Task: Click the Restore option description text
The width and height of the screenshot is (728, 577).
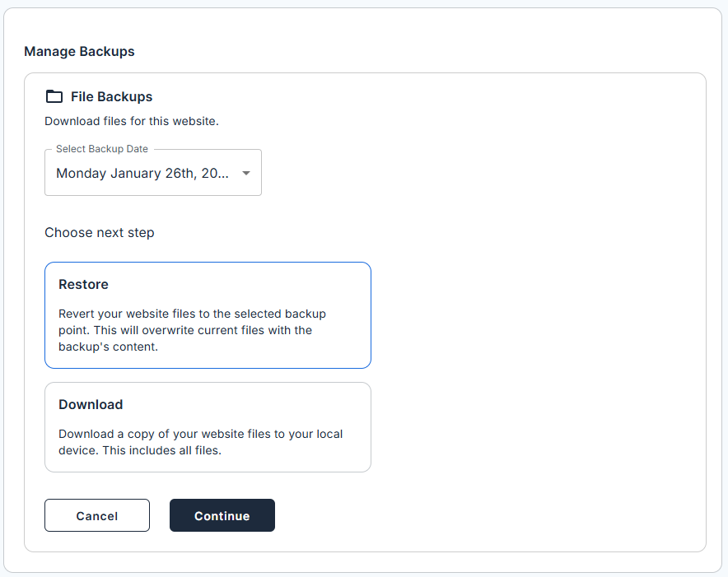Action: click(x=192, y=329)
